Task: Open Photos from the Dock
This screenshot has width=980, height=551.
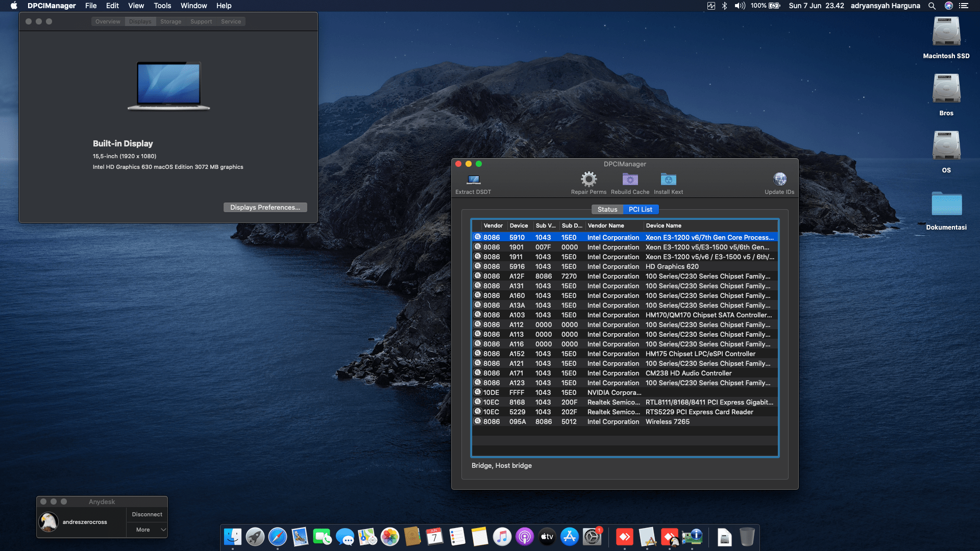Action: 390,537
